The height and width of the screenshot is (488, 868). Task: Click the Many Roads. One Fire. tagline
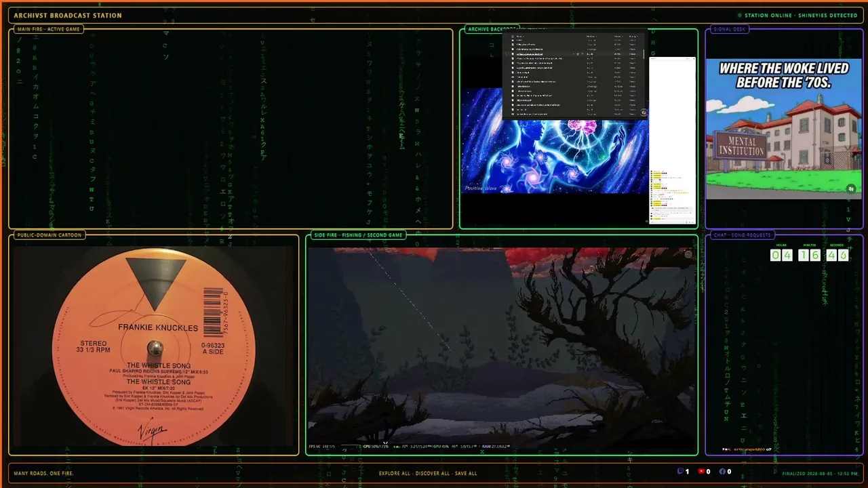(43, 473)
